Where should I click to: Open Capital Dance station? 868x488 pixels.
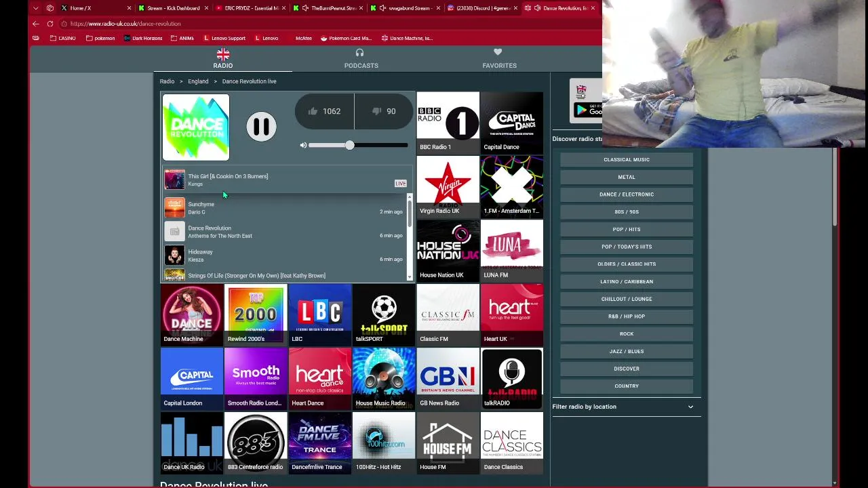(512, 122)
